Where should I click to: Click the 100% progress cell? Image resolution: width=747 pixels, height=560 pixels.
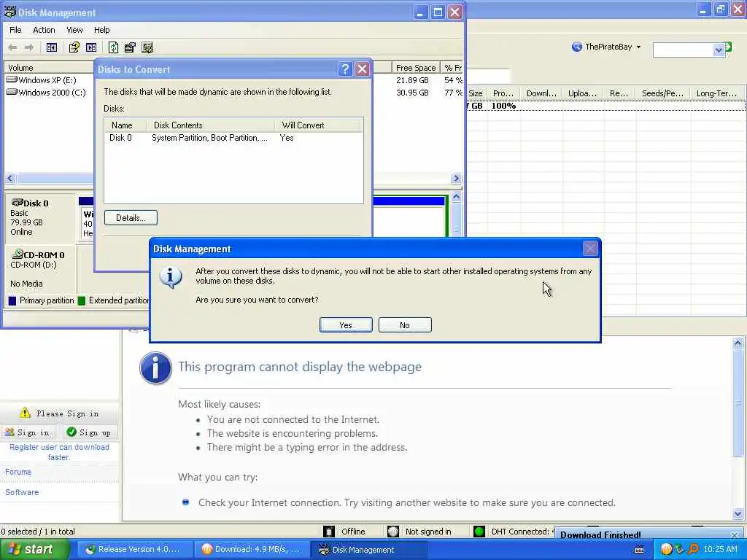(503, 106)
